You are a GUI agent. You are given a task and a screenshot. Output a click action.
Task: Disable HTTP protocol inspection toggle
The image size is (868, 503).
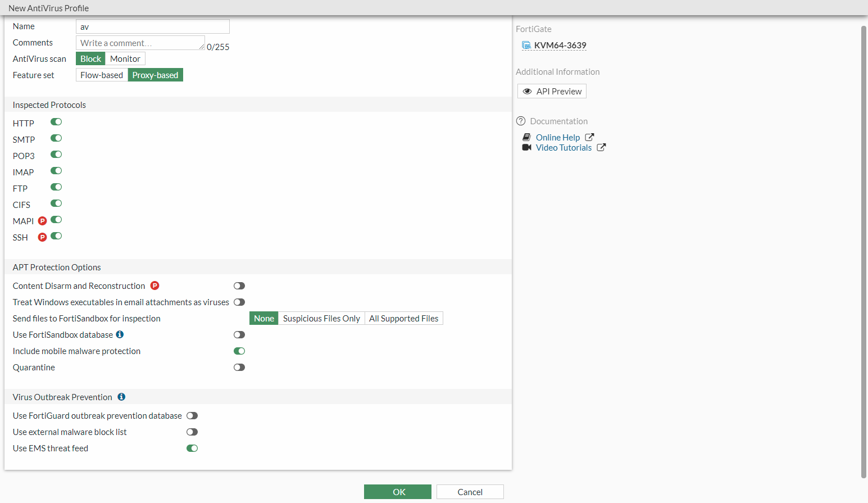tap(56, 122)
